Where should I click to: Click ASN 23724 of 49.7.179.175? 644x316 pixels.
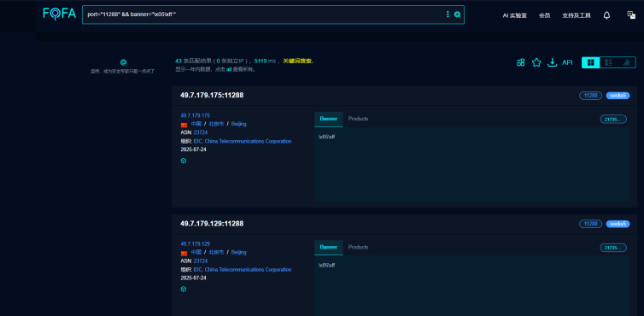click(201, 132)
